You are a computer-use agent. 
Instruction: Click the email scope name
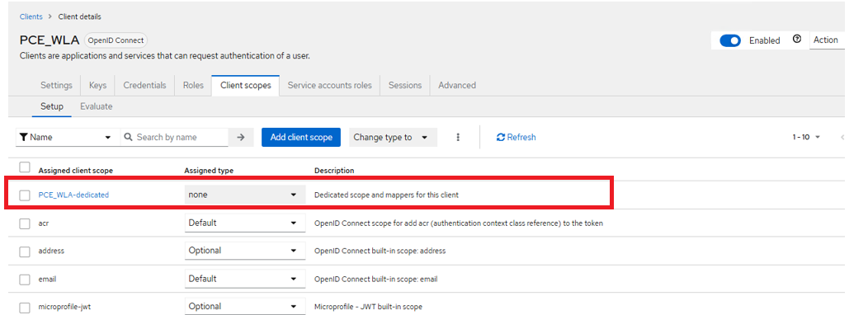click(x=47, y=279)
